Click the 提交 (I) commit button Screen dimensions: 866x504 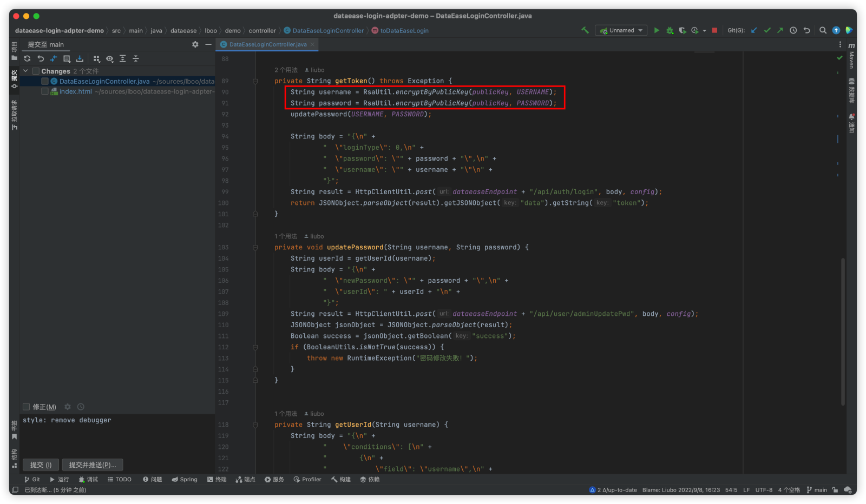tap(41, 465)
